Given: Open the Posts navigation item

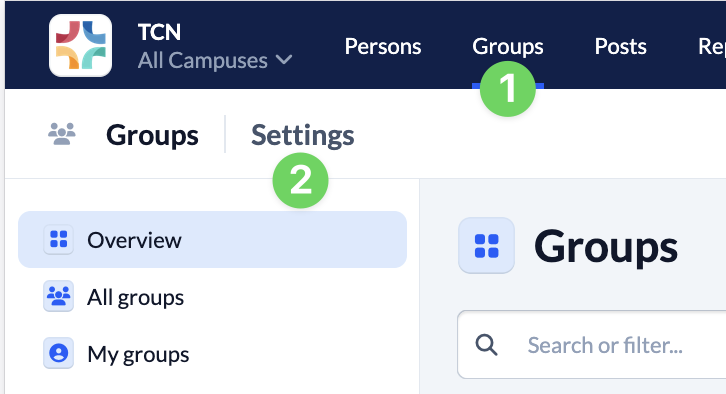Looking at the screenshot, I should [620, 46].
